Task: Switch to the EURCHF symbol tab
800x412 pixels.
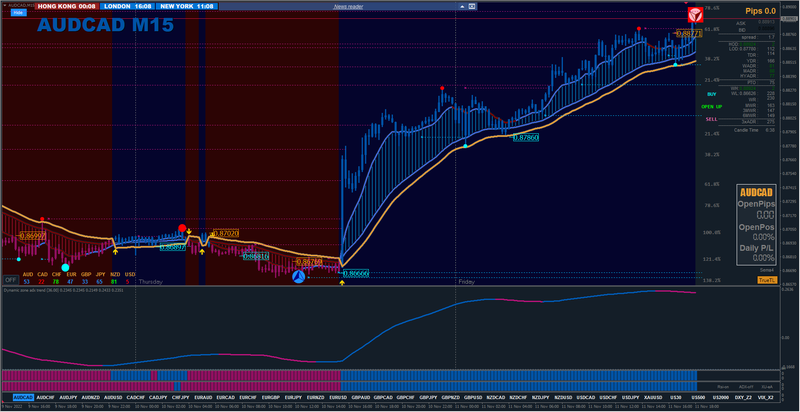Action: click(x=248, y=397)
